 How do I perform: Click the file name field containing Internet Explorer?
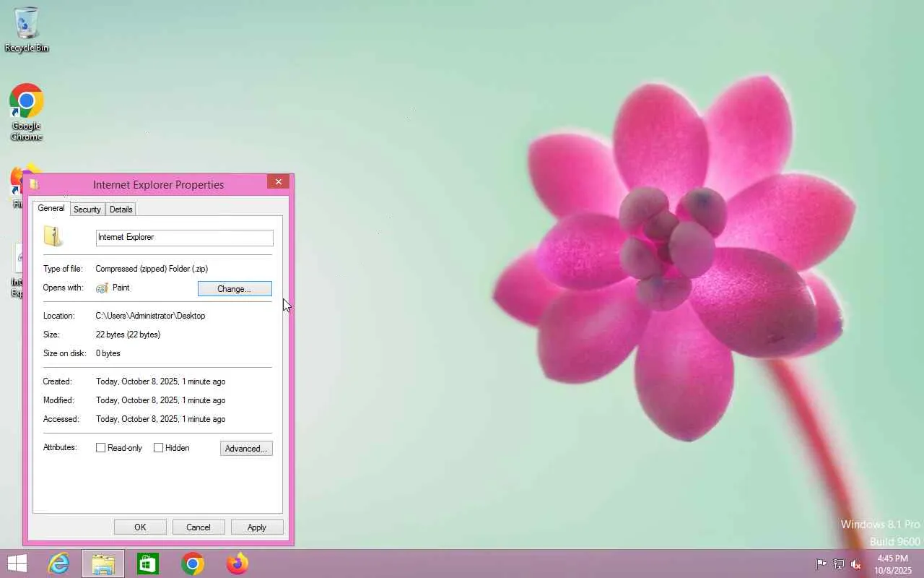(185, 237)
